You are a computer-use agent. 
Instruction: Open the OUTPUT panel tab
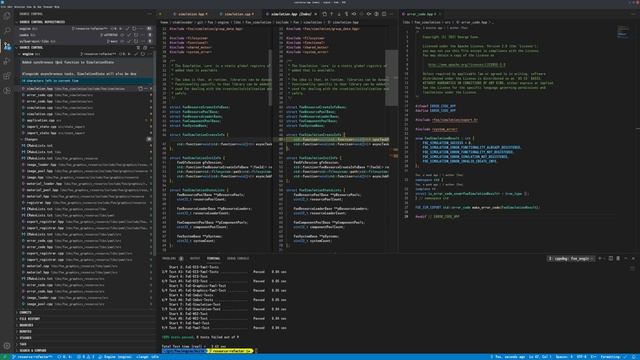pyautogui.click(x=195, y=258)
